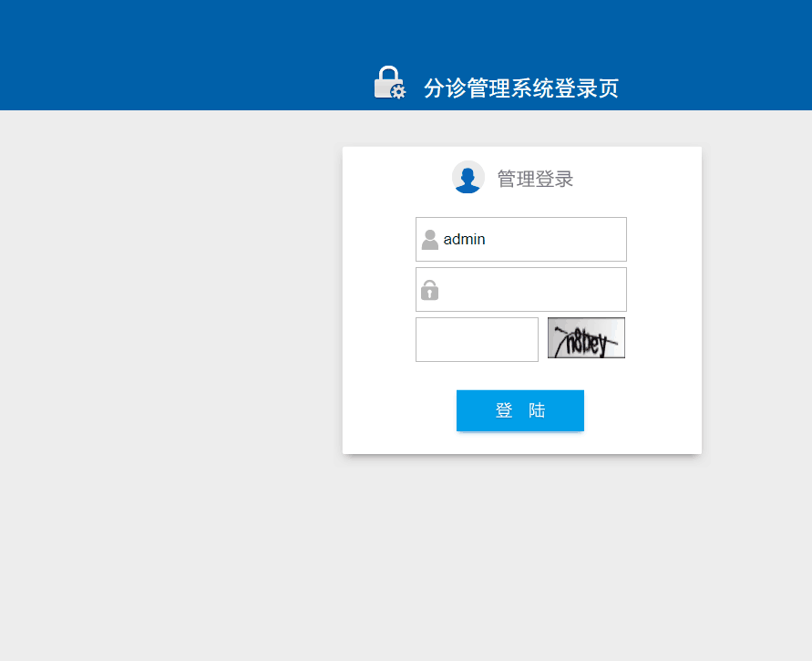This screenshot has width=812, height=661.
Task: Click gray padlock icon in password field
Action: pos(430,290)
